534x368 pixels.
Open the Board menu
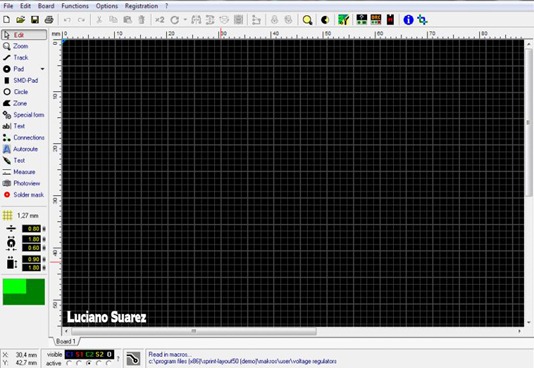click(46, 6)
